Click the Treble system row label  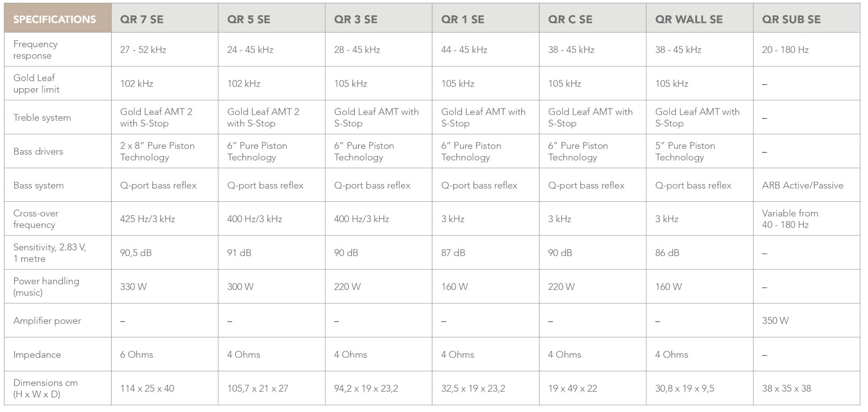pos(42,118)
